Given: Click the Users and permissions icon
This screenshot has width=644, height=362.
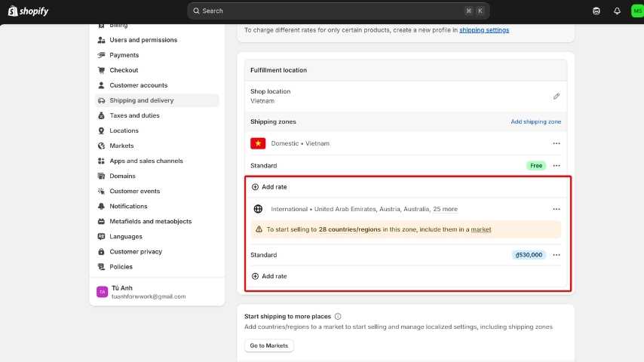Looking at the screenshot, I should tap(102, 40).
